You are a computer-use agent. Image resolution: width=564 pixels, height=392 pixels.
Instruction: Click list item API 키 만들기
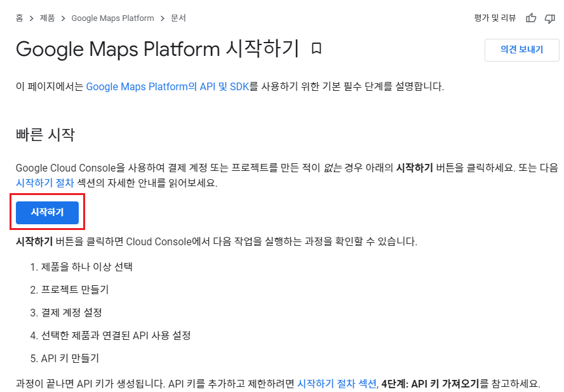(70, 358)
